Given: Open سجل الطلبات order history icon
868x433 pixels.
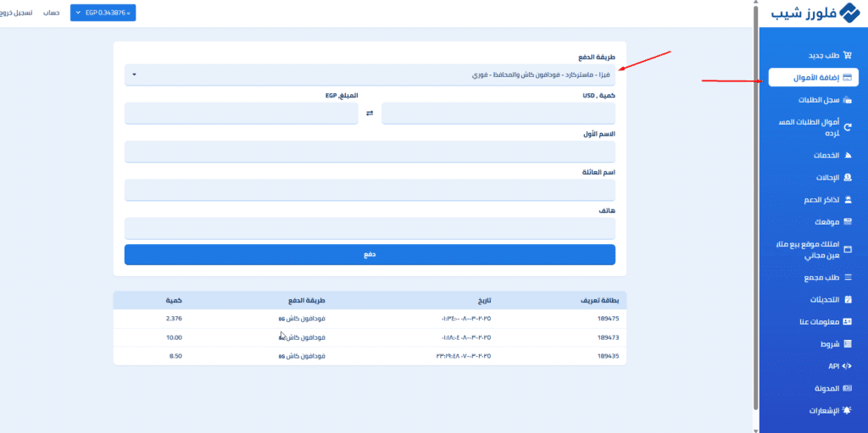Looking at the screenshot, I should pos(848,100).
